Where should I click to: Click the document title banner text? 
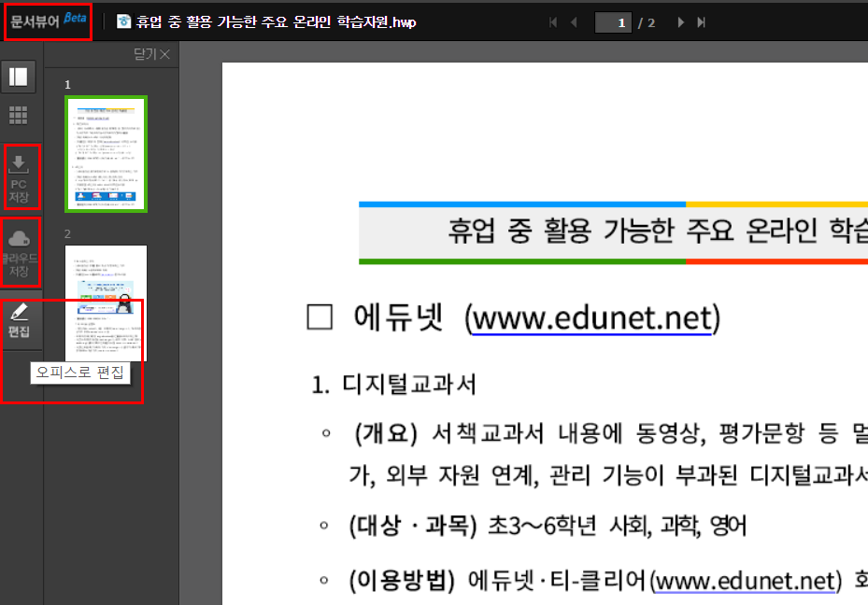coord(658,230)
